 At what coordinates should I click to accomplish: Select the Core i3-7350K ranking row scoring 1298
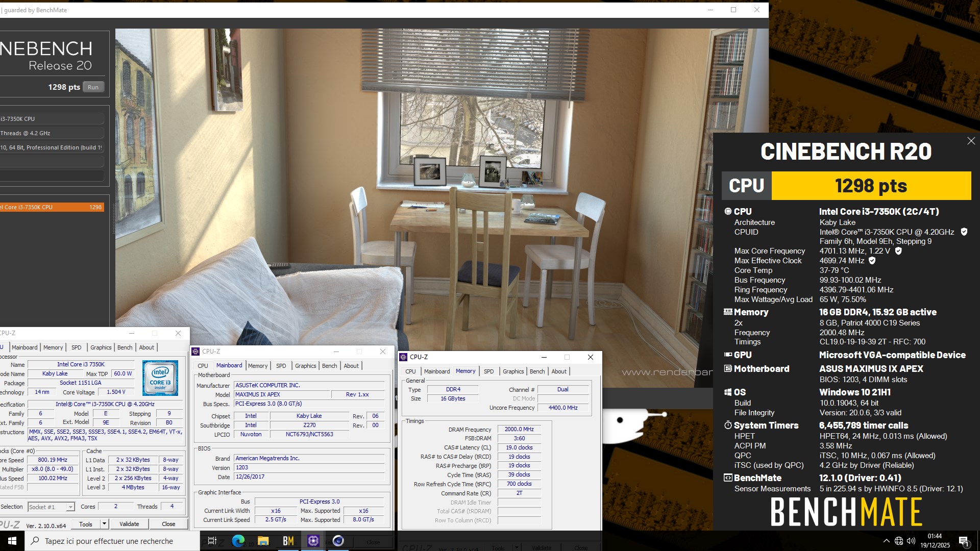tap(52, 207)
